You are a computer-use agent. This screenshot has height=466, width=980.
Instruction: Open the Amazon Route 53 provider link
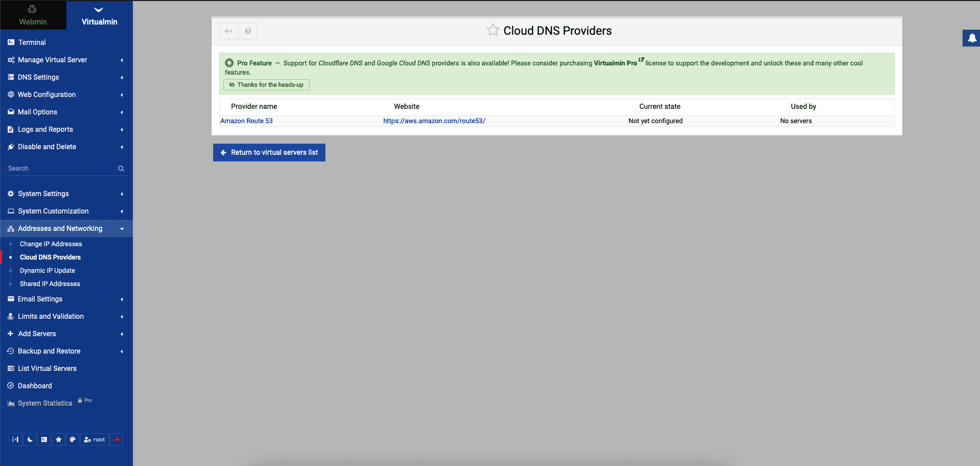(x=246, y=121)
